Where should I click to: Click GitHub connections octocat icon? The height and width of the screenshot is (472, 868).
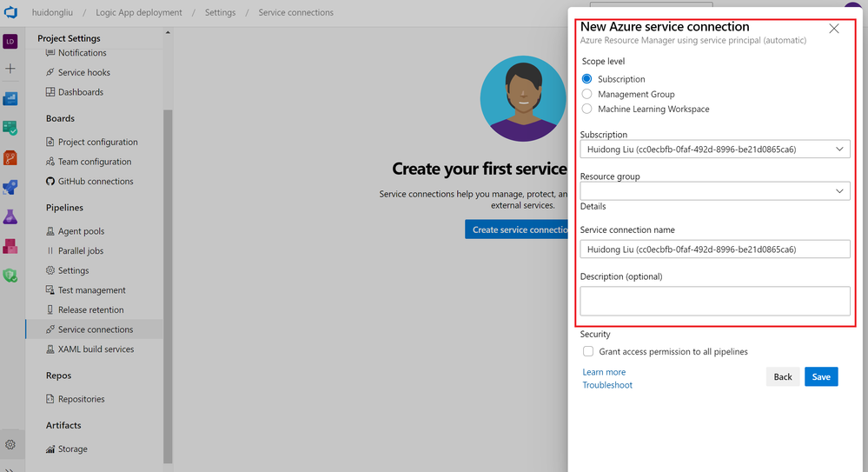point(50,181)
